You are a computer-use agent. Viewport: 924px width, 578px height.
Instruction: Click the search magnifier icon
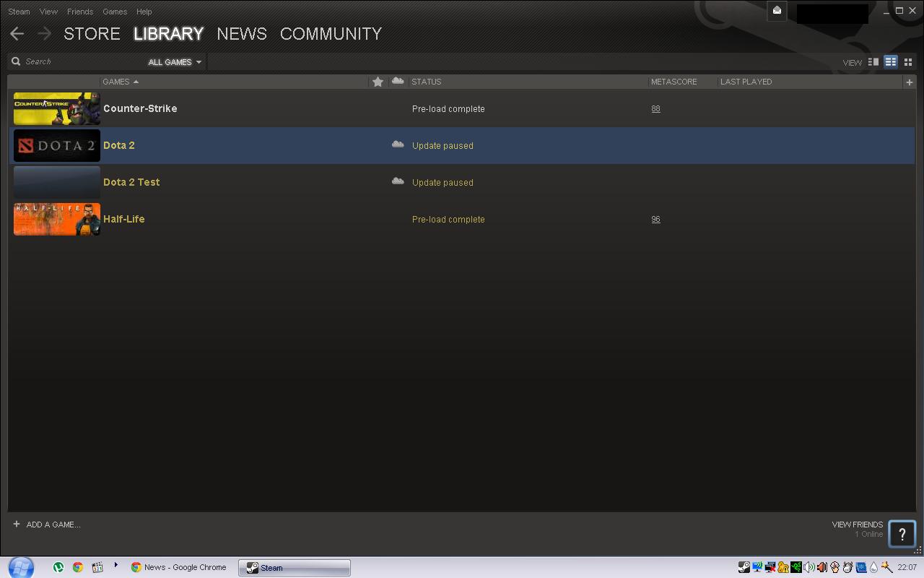16,61
